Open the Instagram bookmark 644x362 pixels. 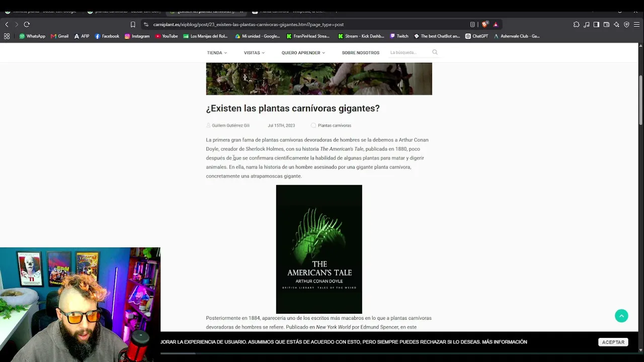137,36
